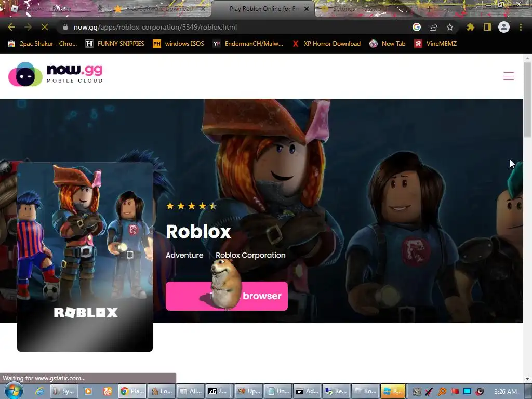
Task: Click the now.gg Mobile Cloud logo
Action: point(55,74)
